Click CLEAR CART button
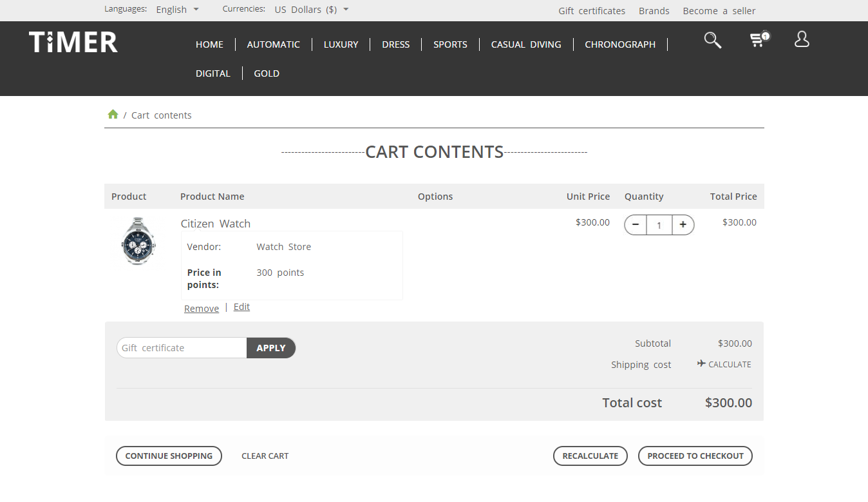This screenshot has width=868, height=502. click(x=265, y=456)
